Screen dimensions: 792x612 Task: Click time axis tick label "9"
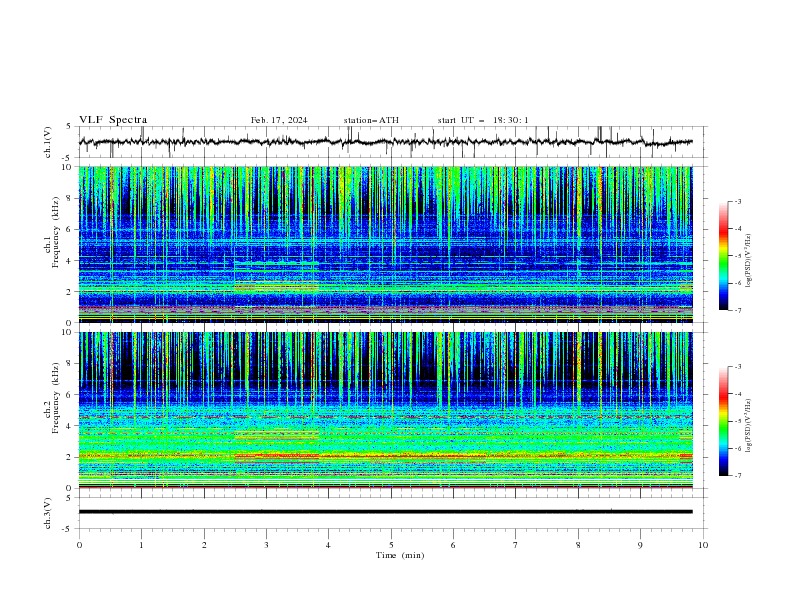(x=640, y=545)
